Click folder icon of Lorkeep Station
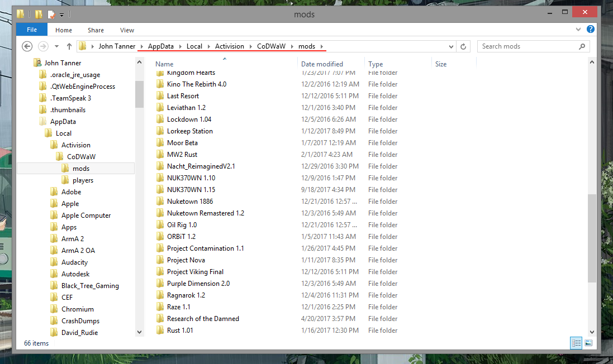The width and height of the screenshot is (613, 364). (160, 131)
